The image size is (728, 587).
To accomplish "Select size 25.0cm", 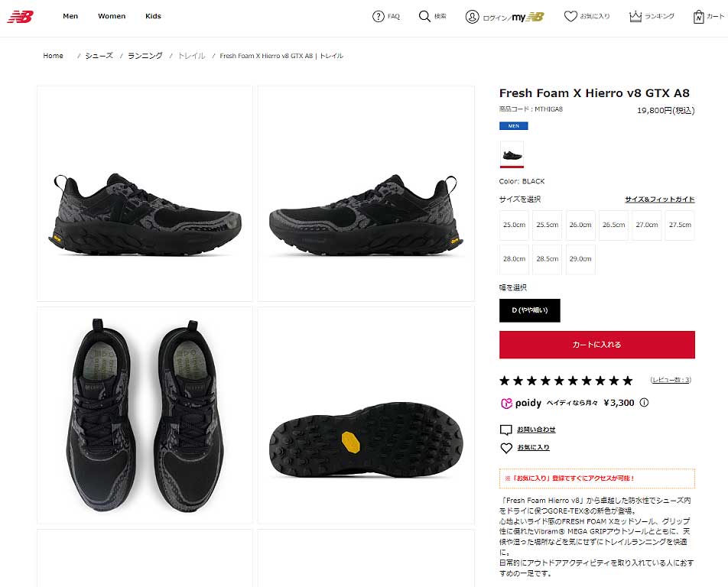I will pyautogui.click(x=514, y=225).
